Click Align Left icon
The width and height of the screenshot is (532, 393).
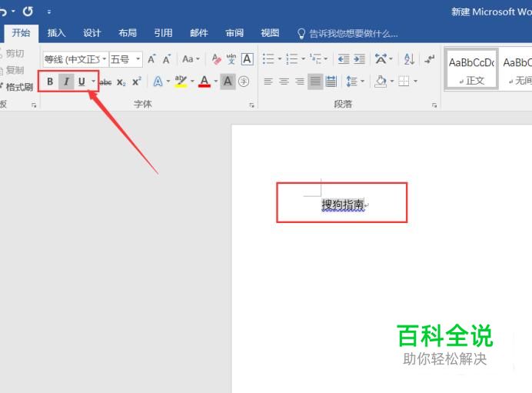(x=268, y=82)
